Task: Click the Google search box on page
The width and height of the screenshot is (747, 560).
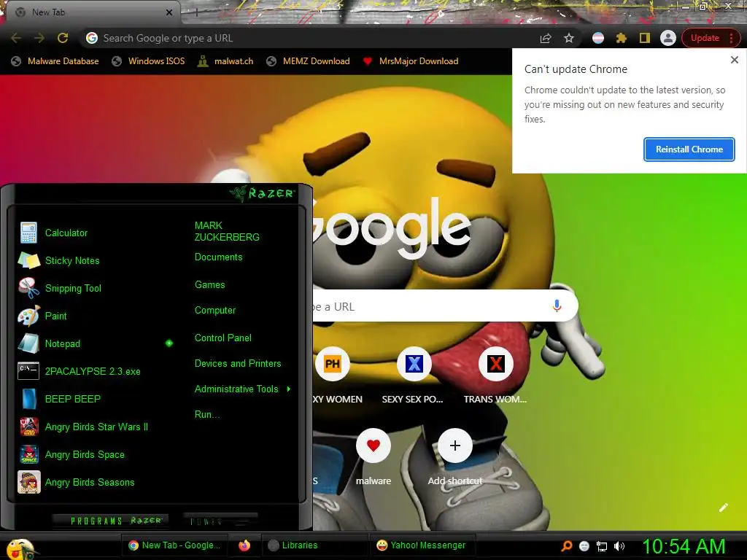Action: pyautogui.click(x=446, y=306)
